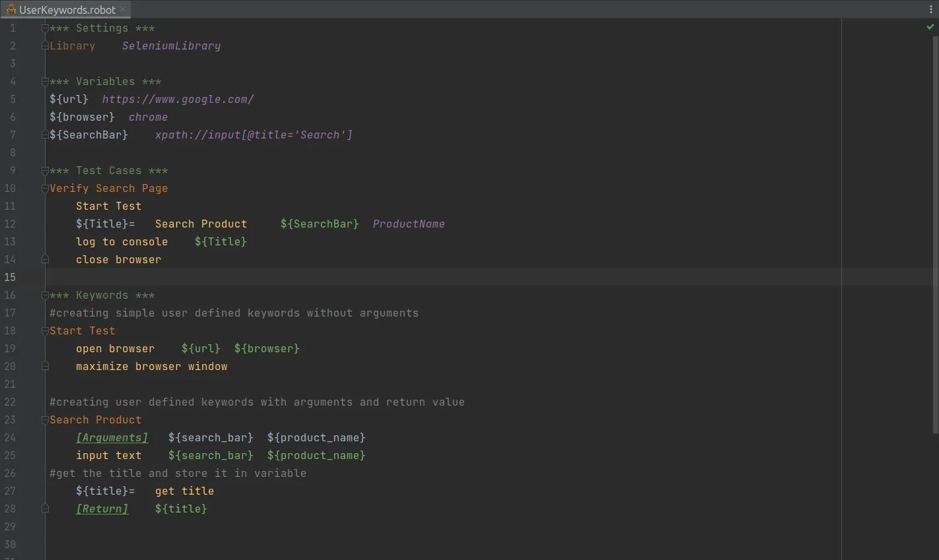The width and height of the screenshot is (939, 560).
Task: Collapse the Verify Search Page test case
Action: click(x=44, y=188)
